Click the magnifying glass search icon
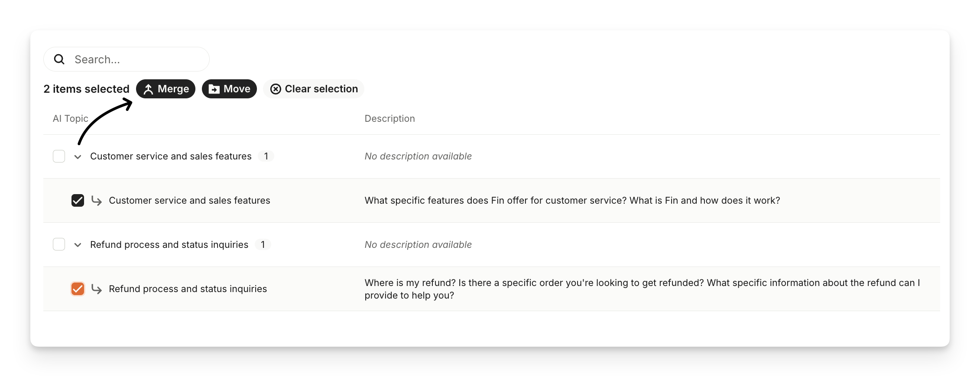 pos(59,59)
